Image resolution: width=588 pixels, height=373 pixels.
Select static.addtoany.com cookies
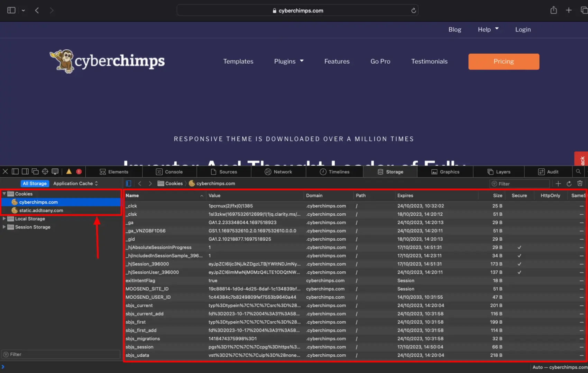(61, 211)
